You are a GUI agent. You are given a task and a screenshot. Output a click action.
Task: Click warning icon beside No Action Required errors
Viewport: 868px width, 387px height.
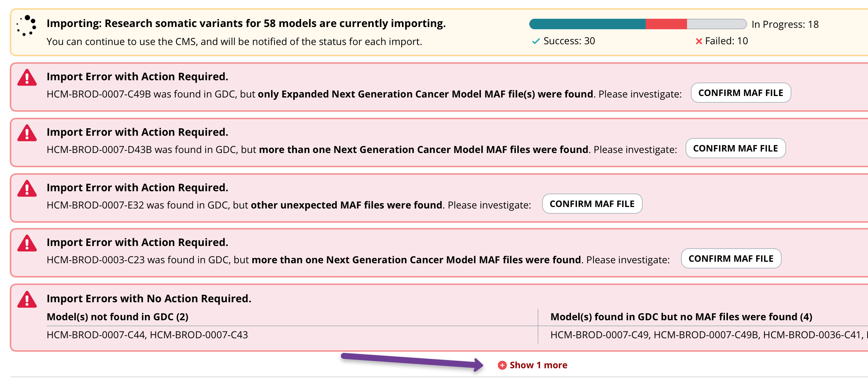(27, 299)
